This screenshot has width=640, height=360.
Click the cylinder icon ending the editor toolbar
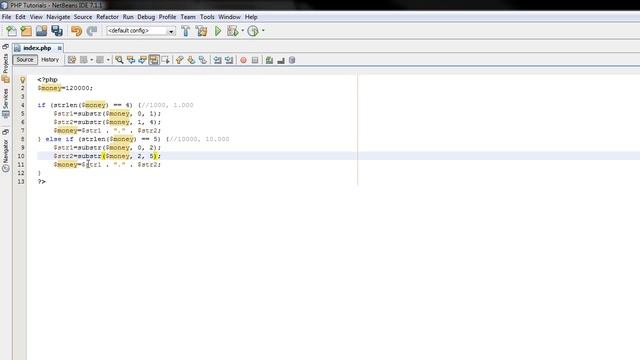pyautogui.click(x=292, y=60)
